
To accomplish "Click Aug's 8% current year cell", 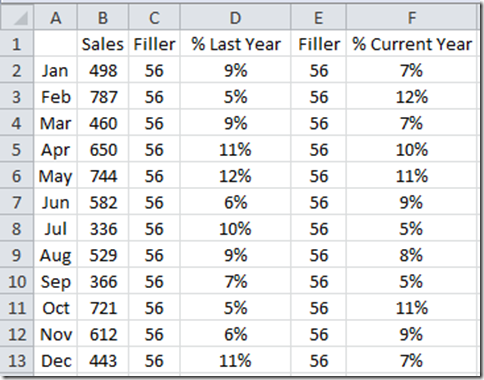I will point(412,255).
